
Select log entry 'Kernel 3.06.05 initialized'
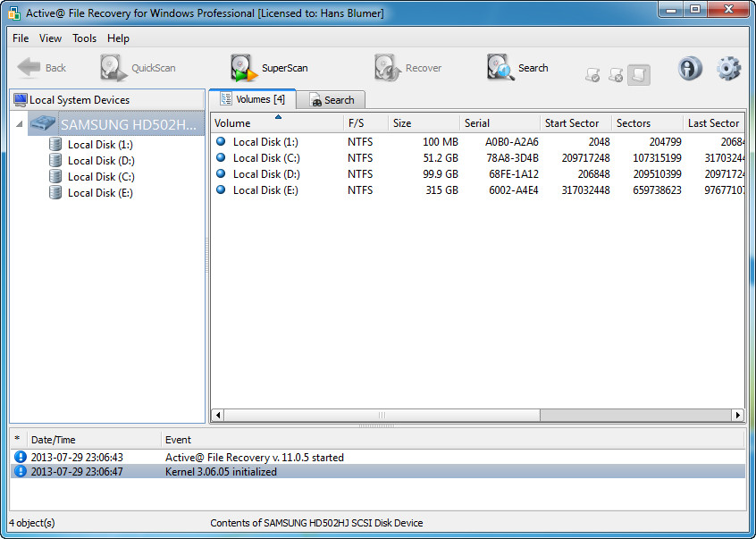pos(377,471)
